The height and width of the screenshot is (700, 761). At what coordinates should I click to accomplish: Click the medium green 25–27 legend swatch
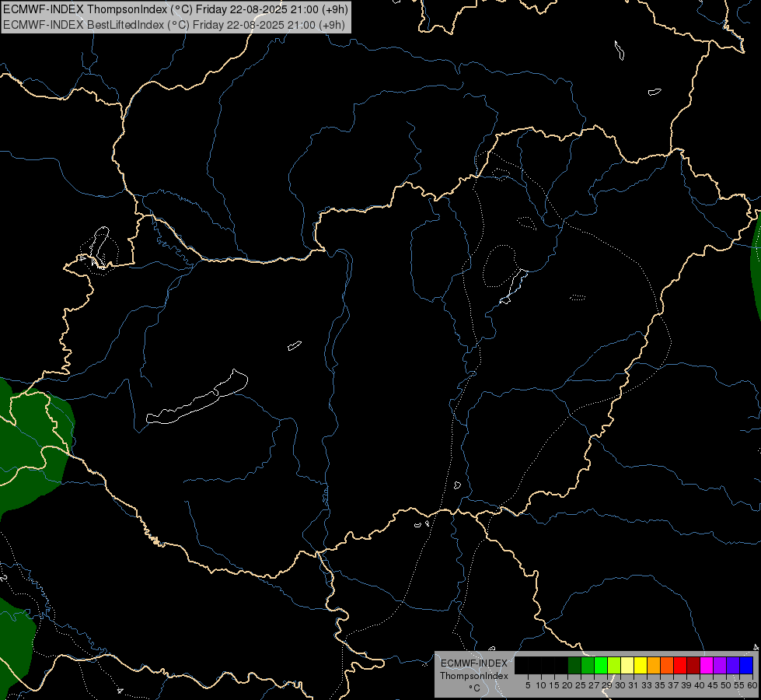[588, 665]
